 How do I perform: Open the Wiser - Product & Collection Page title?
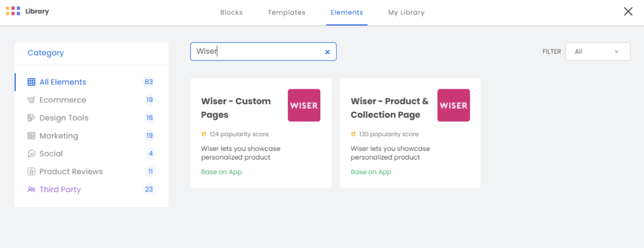(x=390, y=108)
